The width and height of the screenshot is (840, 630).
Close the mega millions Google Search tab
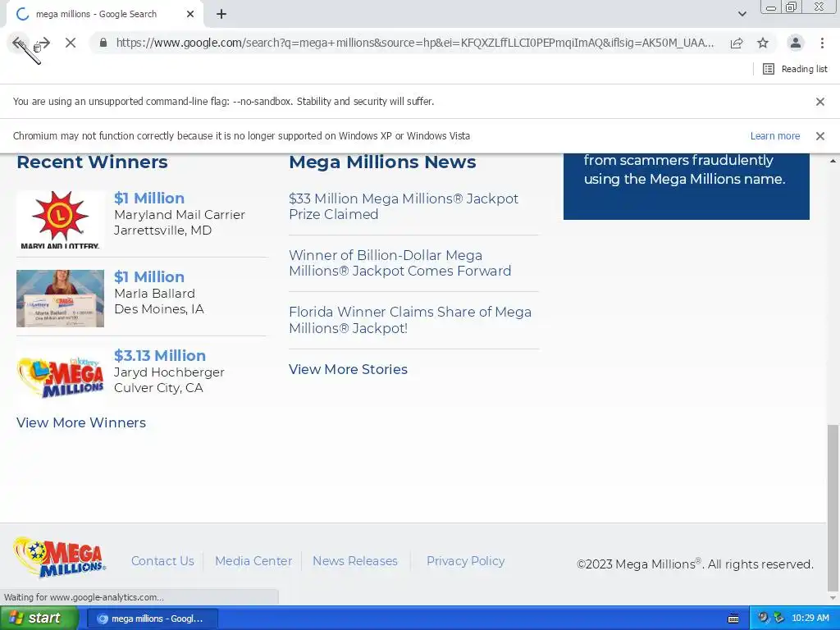point(190,14)
